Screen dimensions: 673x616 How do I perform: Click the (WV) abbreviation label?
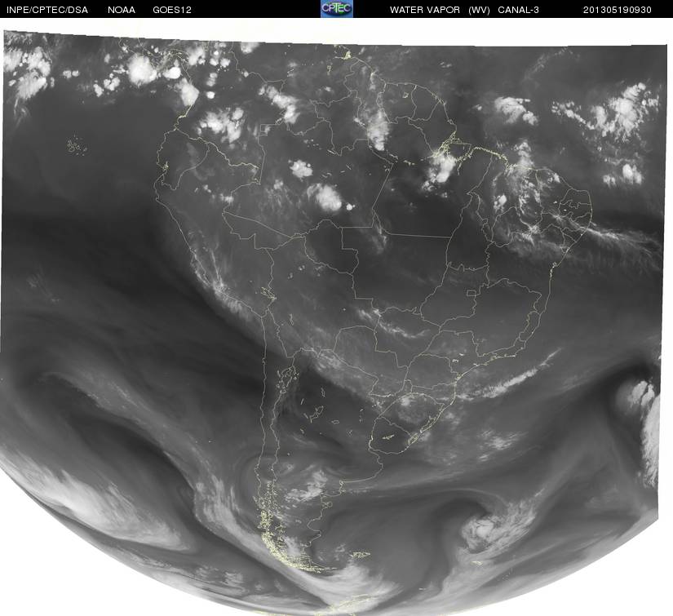(x=479, y=10)
